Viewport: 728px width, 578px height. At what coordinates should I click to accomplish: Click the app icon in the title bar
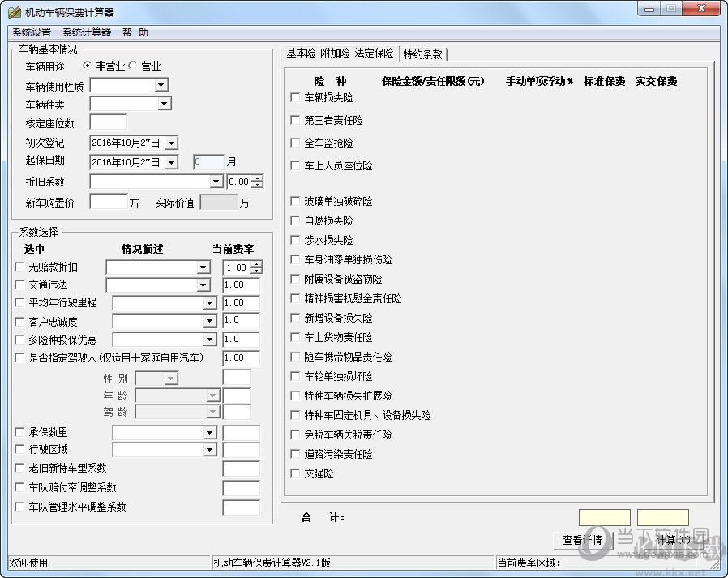15,12
